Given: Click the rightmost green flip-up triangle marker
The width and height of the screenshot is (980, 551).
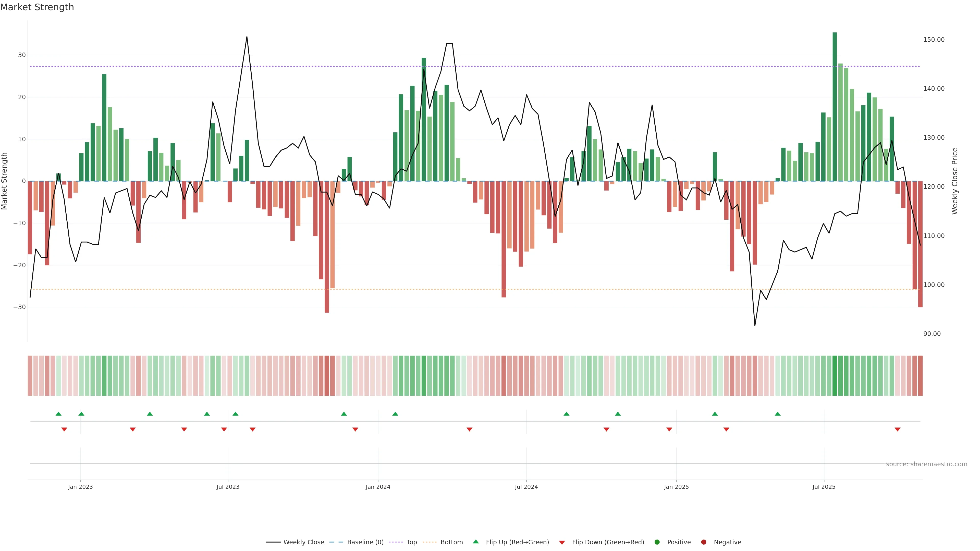Looking at the screenshot, I should 778,414.
